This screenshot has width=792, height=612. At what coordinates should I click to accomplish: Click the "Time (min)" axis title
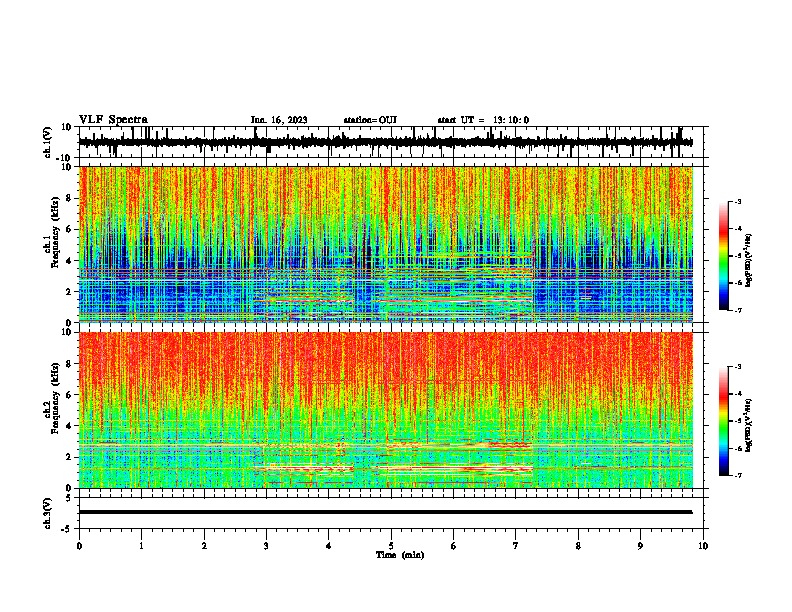pos(400,555)
